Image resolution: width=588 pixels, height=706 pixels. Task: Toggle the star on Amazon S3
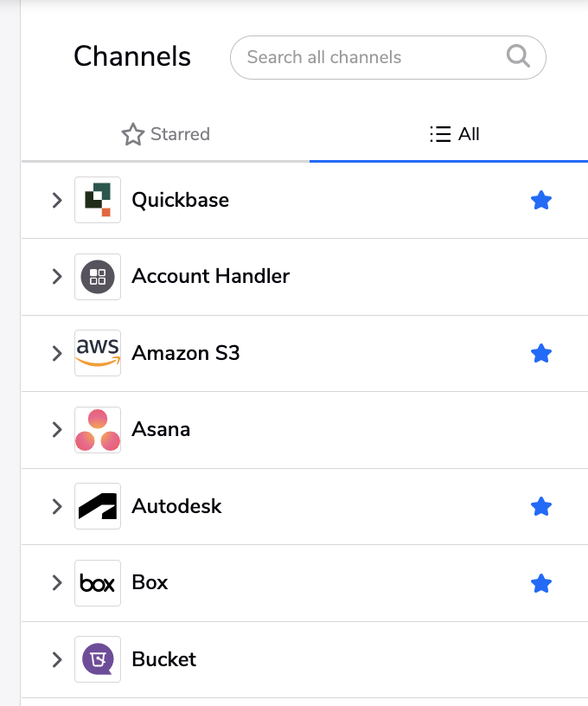point(540,354)
